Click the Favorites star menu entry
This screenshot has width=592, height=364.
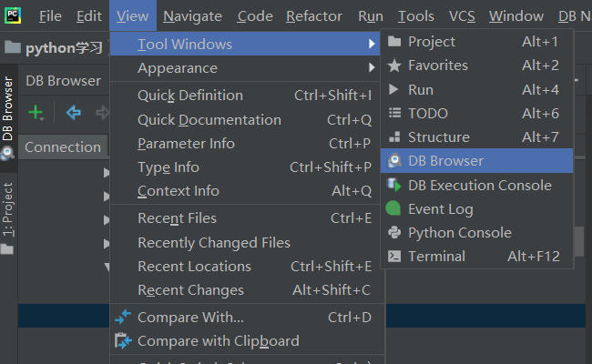(437, 66)
